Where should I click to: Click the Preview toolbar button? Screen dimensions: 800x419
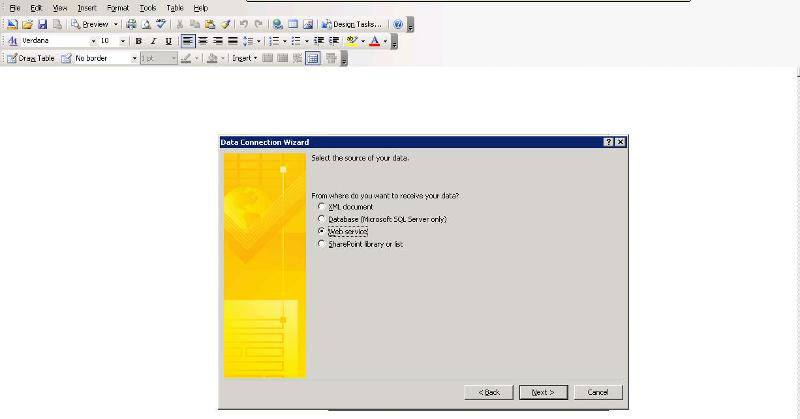(90, 24)
